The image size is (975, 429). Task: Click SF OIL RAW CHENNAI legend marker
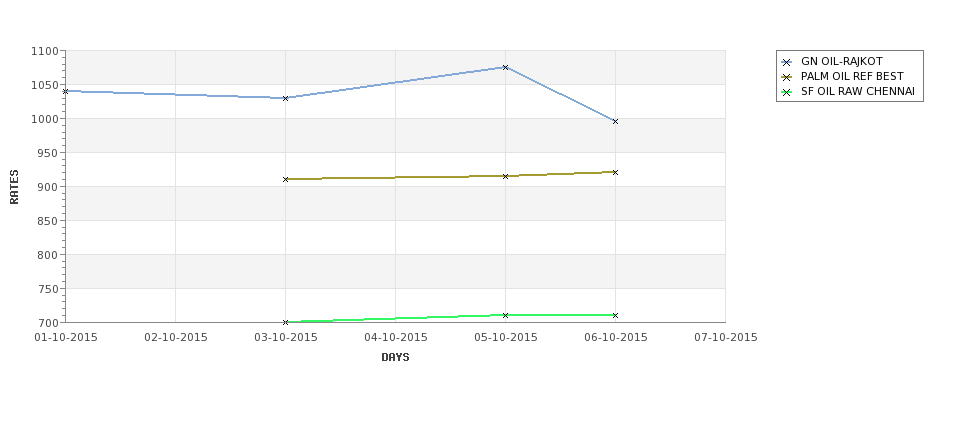click(x=787, y=92)
